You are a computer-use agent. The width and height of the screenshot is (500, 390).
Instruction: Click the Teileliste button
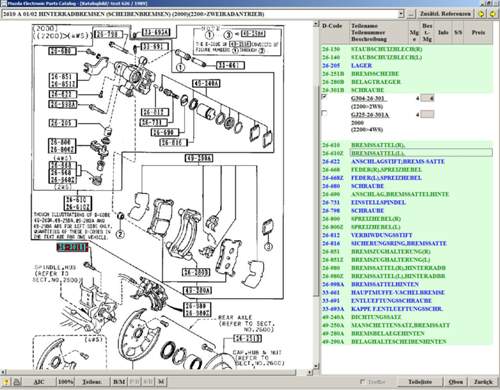click(420, 382)
